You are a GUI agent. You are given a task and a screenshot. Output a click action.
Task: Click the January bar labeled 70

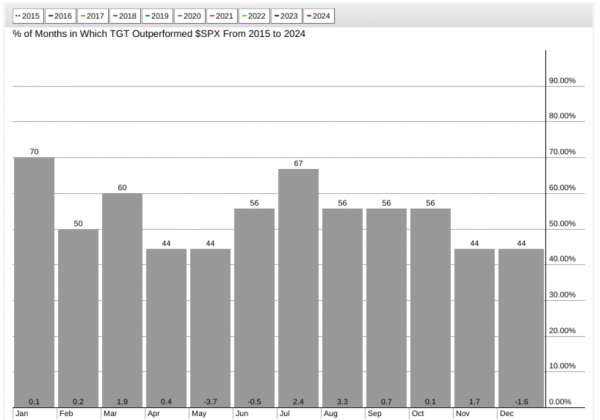(34, 282)
